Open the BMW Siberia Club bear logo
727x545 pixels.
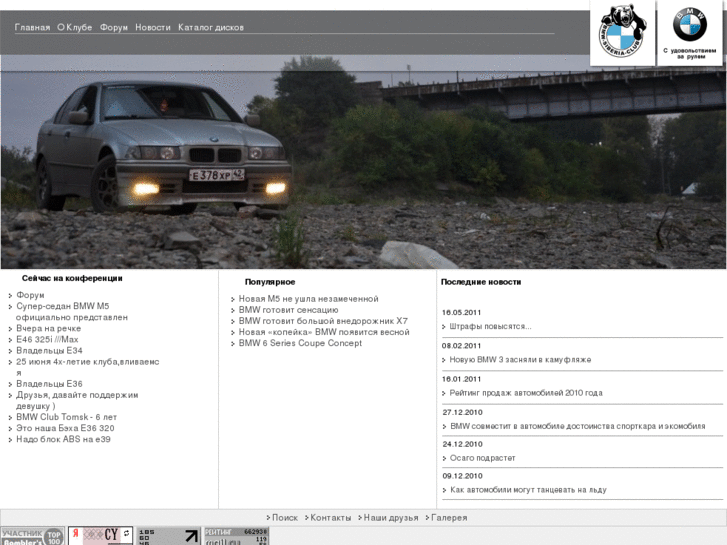pos(622,32)
